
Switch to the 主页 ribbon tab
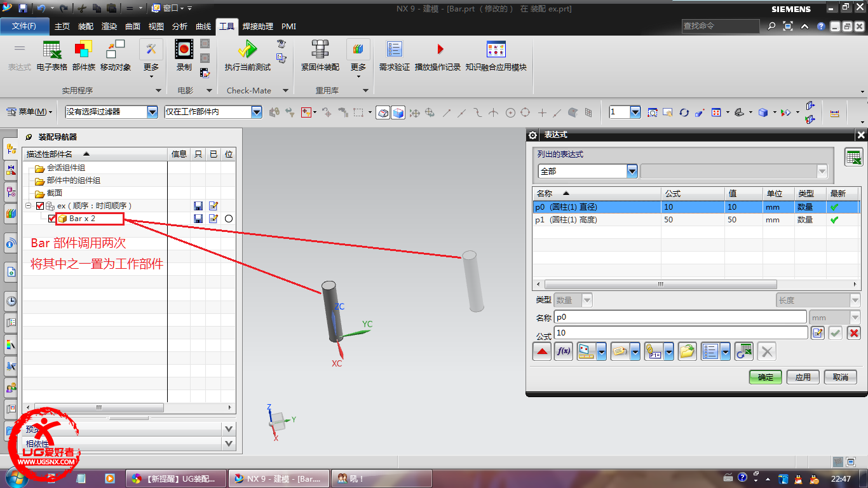click(x=62, y=26)
